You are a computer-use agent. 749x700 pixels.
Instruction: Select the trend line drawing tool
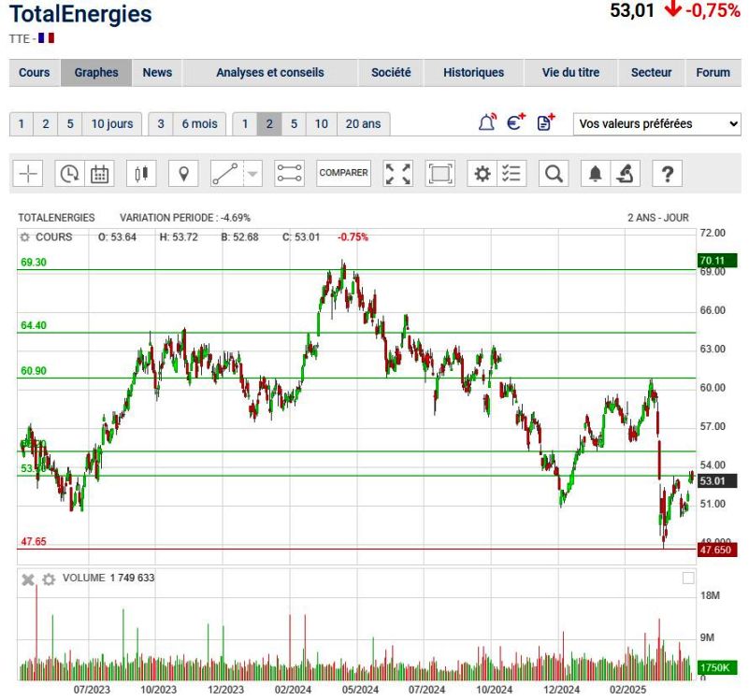coord(225,173)
